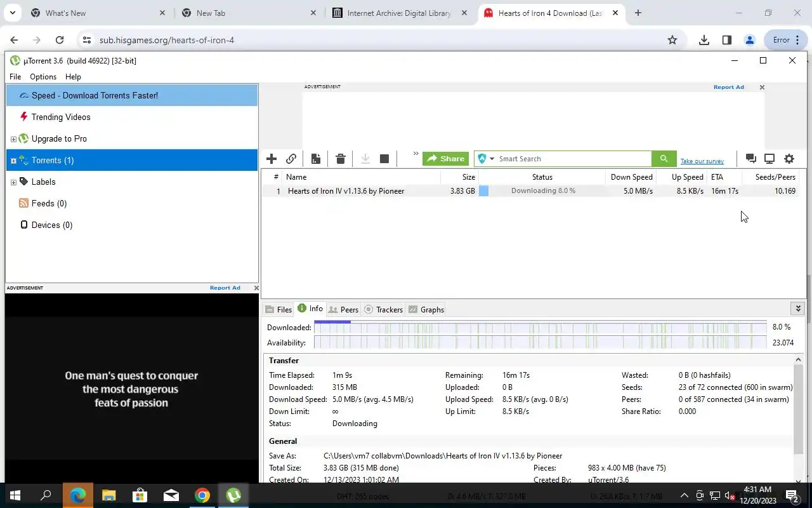Add torrent from URL via link icon
The image size is (812, 508).
(x=291, y=159)
